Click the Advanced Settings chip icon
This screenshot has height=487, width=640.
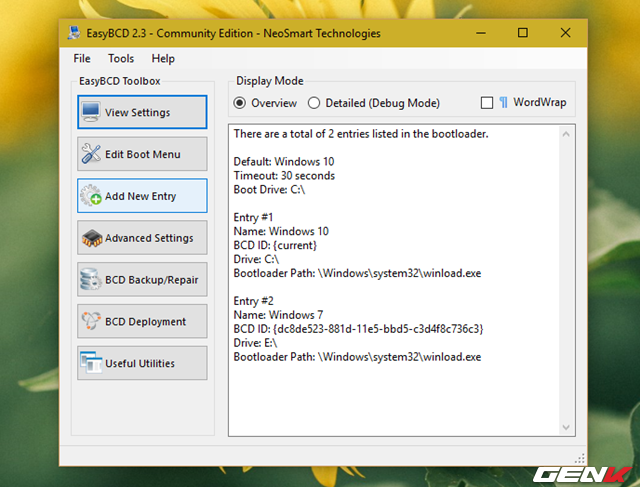point(91,238)
